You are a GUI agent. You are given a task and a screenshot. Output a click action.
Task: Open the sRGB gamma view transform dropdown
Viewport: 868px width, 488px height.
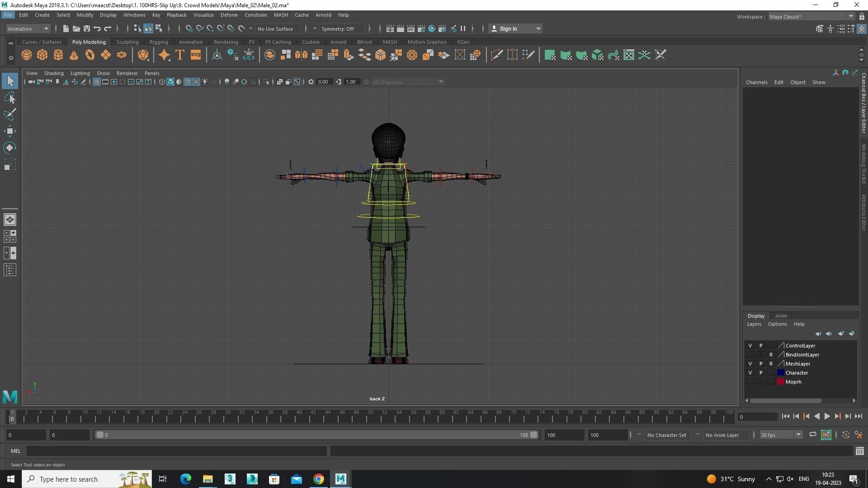(x=407, y=82)
